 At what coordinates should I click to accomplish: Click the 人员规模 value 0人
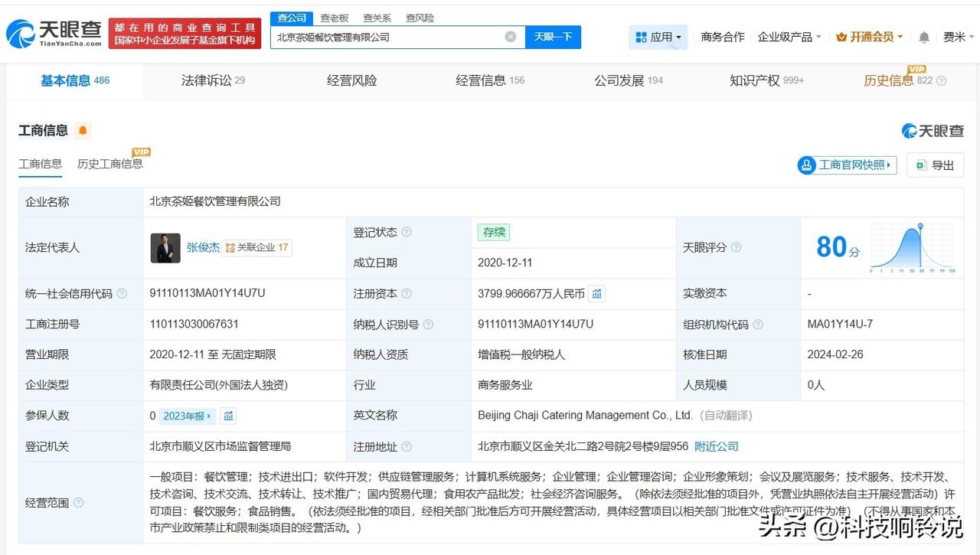pyautogui.click(x=816, y=385)
